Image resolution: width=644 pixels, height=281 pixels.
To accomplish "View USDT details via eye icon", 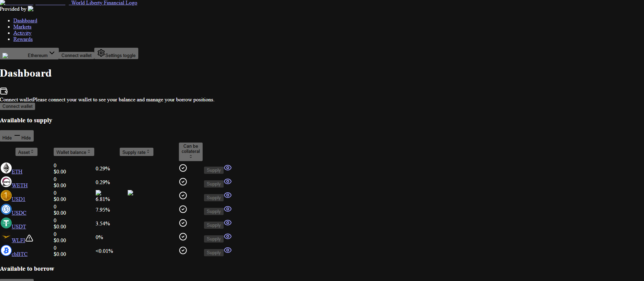I will point(228,223).
